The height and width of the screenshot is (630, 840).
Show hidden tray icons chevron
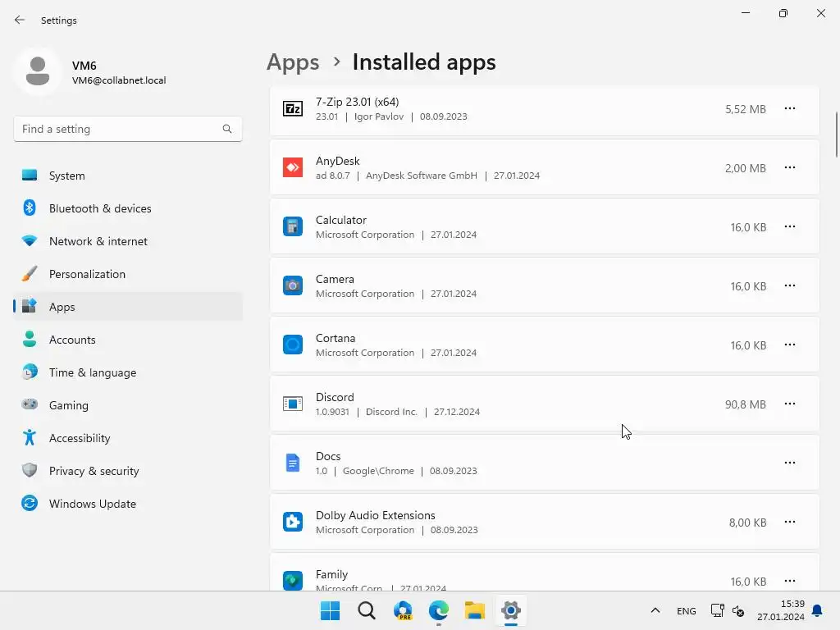click(655, 610)
